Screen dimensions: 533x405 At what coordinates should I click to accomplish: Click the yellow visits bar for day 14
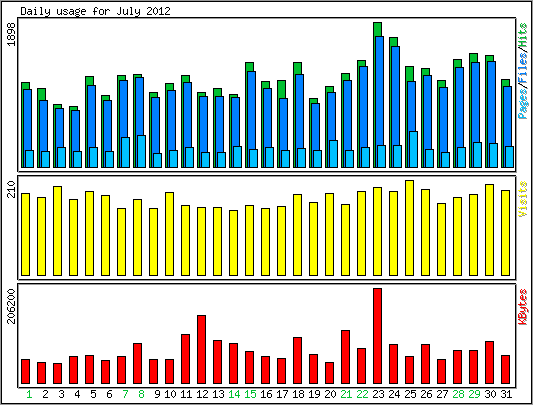coord(233,243)
